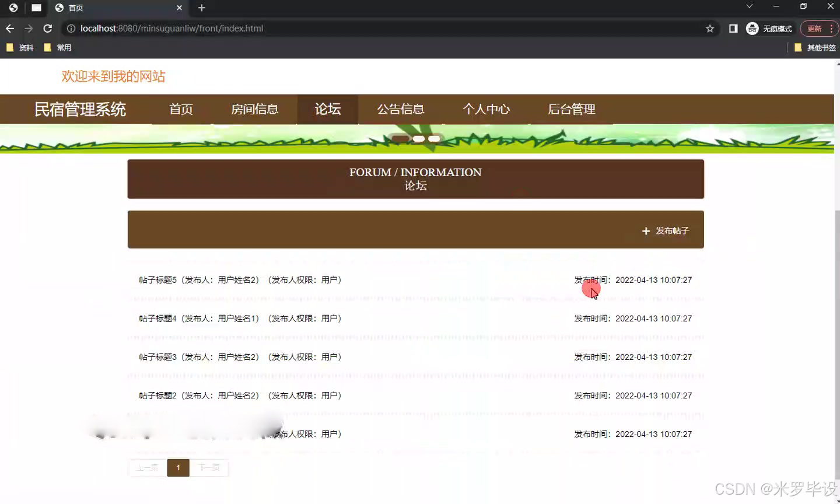Select 论坛 in the navigation bar

(327, 109)
